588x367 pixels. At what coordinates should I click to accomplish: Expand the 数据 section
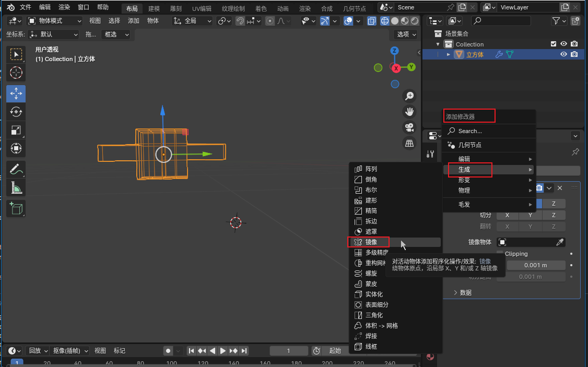tap(462, 293)
